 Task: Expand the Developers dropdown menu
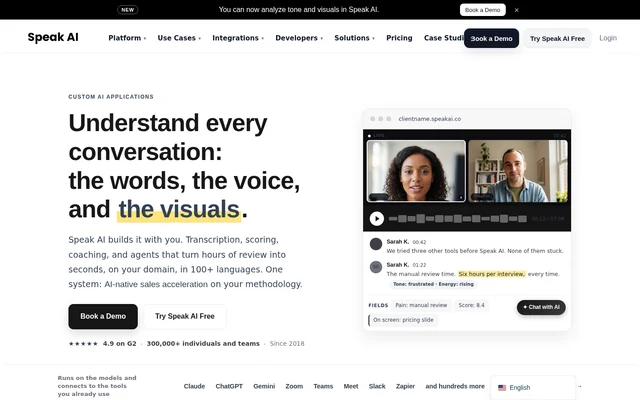point(299,38)
